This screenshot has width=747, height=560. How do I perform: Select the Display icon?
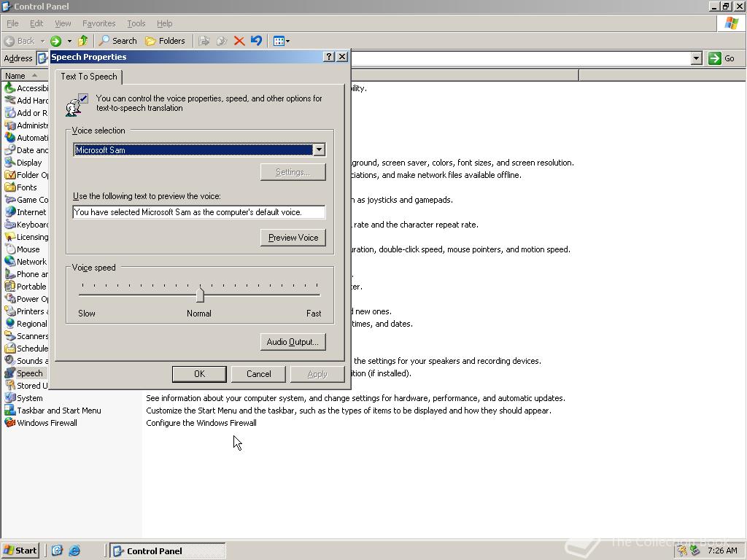pyautogui.click(x=9, y=163)
